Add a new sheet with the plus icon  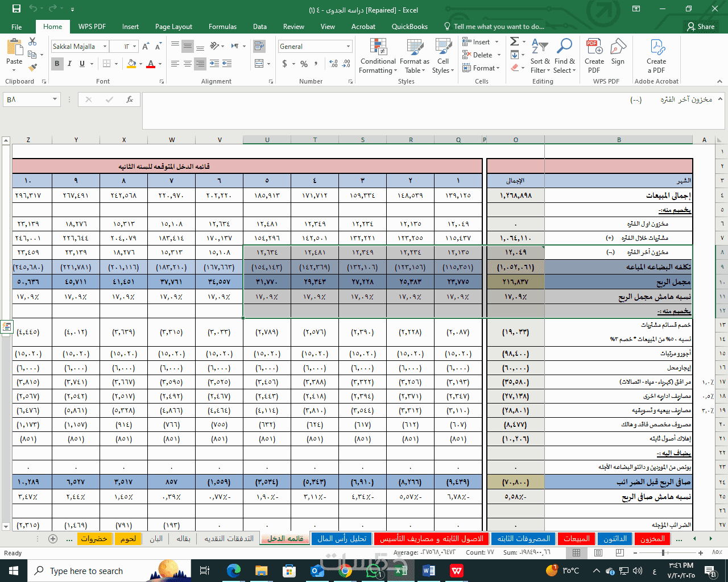53,538
